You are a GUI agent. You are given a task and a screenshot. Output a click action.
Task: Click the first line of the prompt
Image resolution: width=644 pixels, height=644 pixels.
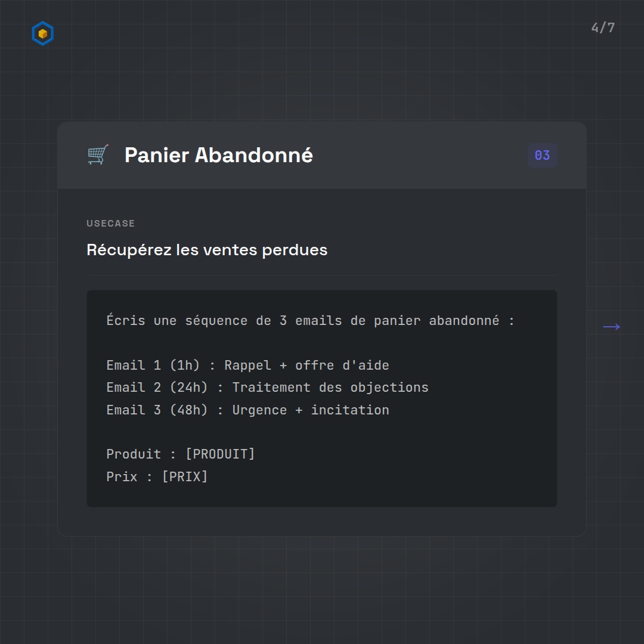click(310, 321)
